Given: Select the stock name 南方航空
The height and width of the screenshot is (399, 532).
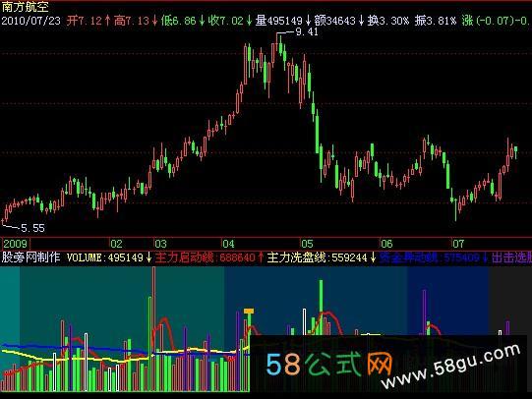Looking at the screenshot, I should [25, 7].
